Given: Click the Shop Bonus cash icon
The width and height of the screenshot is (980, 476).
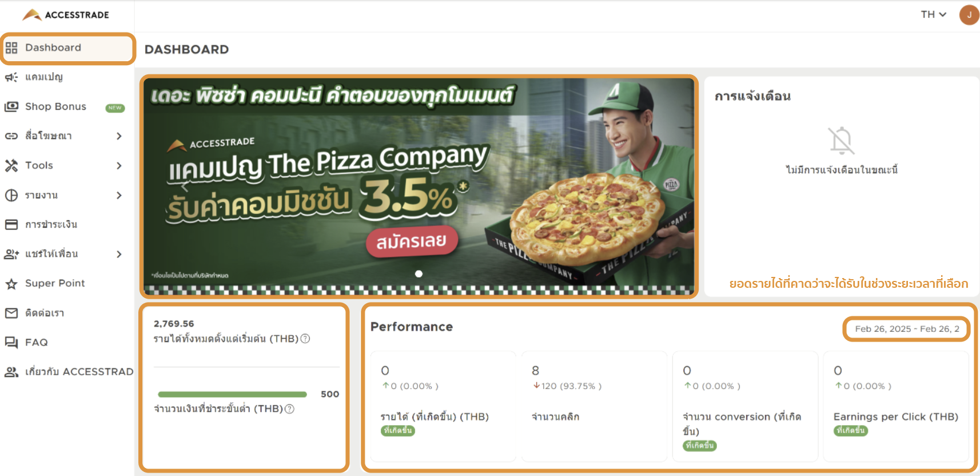Looking at the screenshot, I should tap(11, 106).
